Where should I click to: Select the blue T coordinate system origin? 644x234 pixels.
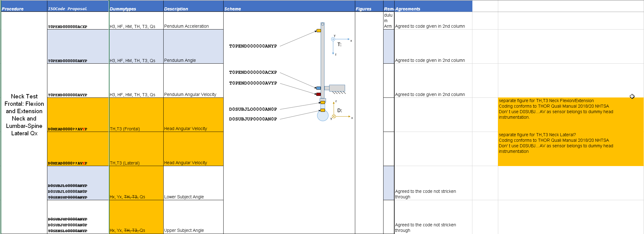333,39
